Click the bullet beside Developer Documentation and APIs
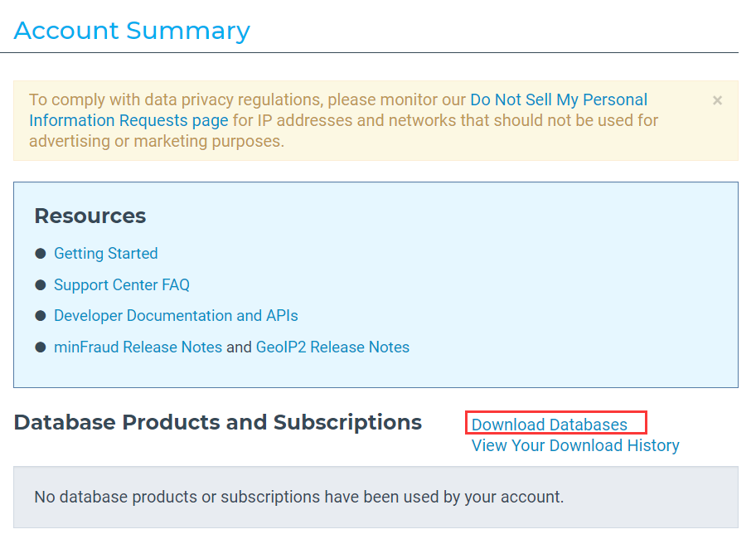756x539 pixels. 40,316
